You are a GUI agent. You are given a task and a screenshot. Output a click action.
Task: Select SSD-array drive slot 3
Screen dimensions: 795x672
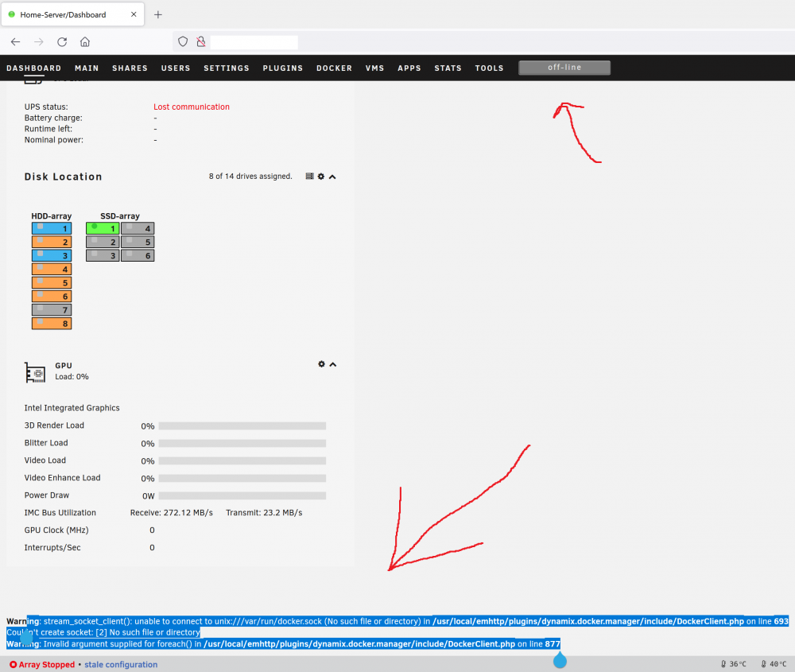coord(103,255)
